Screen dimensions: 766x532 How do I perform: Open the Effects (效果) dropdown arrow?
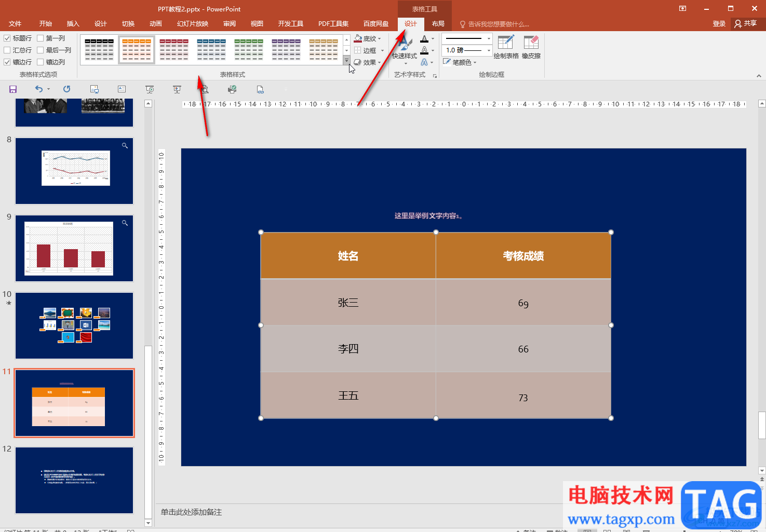[380, 62]
